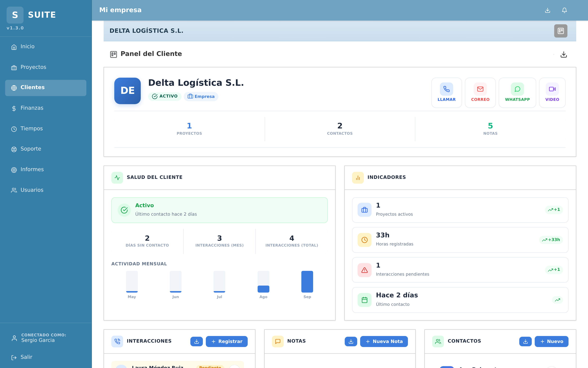
Task: Click the DE company avatar
Action: pyautogui.click(x=128, y=91)
